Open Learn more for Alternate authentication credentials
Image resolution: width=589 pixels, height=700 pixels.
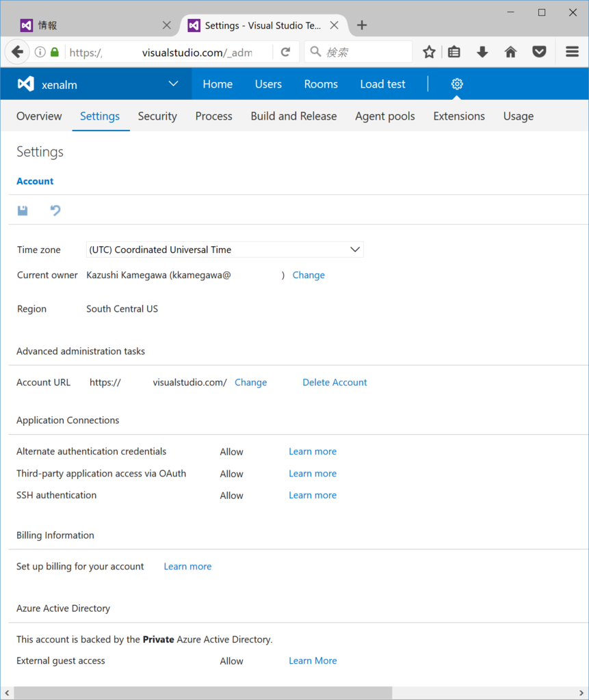(x=313, y=451)
